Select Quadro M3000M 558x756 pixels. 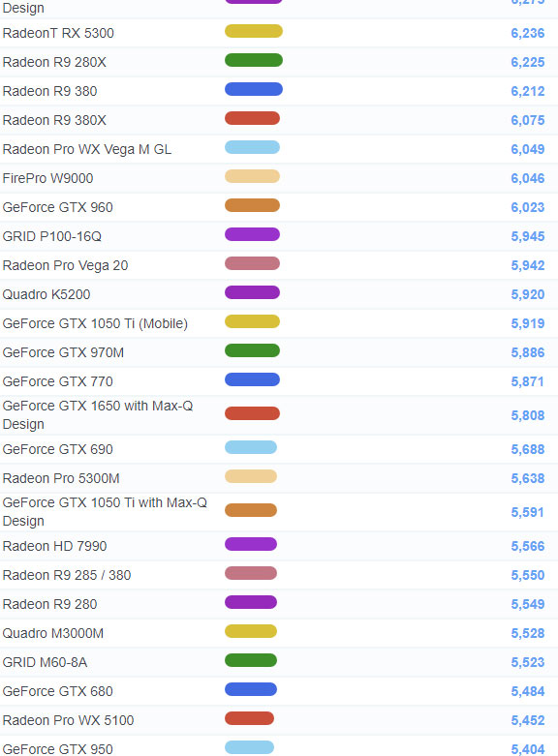pos(53,633)
